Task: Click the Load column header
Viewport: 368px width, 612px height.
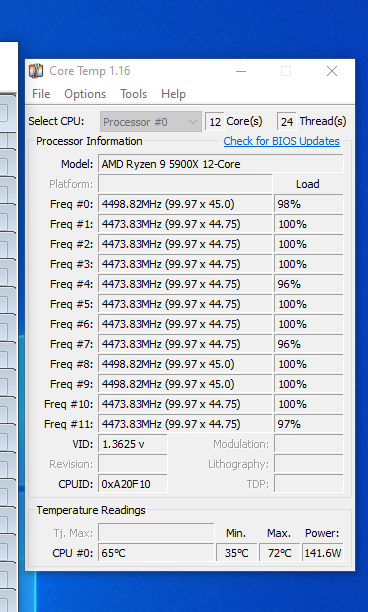Action: click(x=308, y=184)
